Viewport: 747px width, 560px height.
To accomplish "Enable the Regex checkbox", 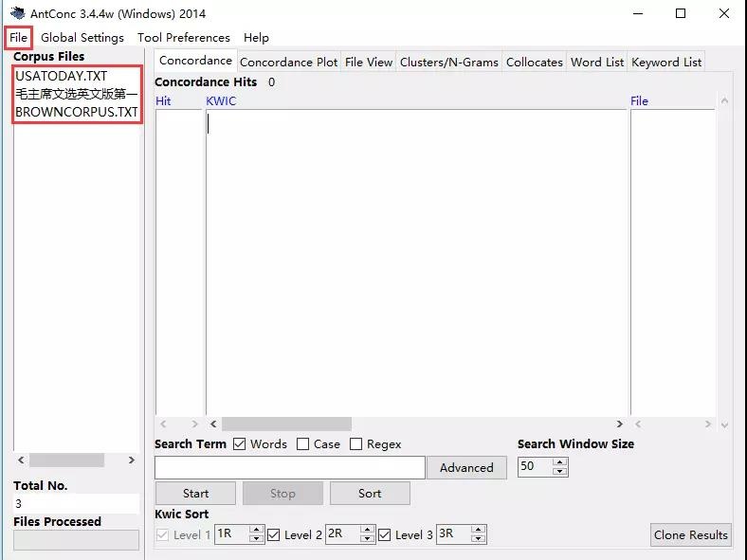I will [355, 444].
